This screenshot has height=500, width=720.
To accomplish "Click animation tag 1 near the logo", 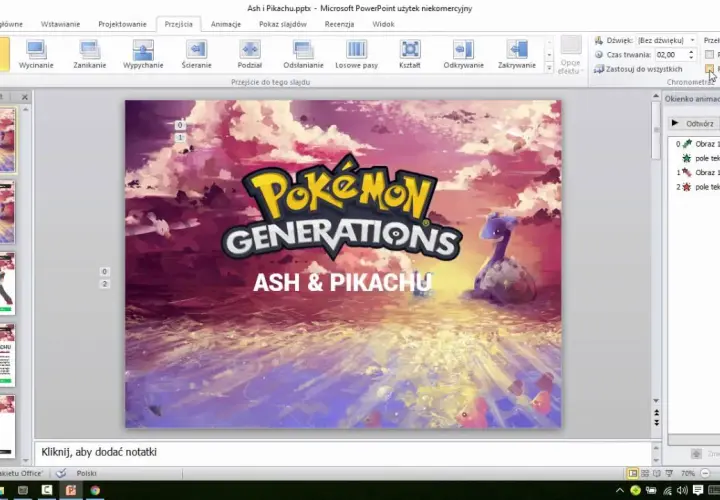I will pos(180,137).
